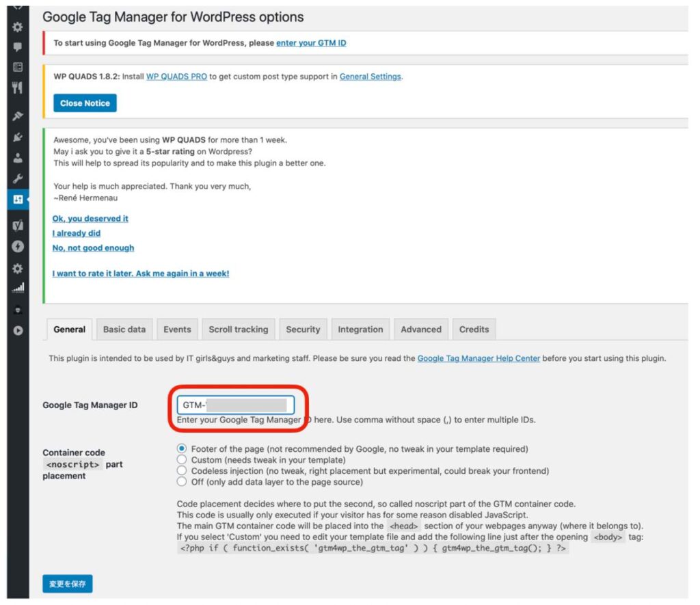Open the Yoast SEO sidebar icon
Image resolution: width=700 pixels, height=605 pixels.
point(17,225)
